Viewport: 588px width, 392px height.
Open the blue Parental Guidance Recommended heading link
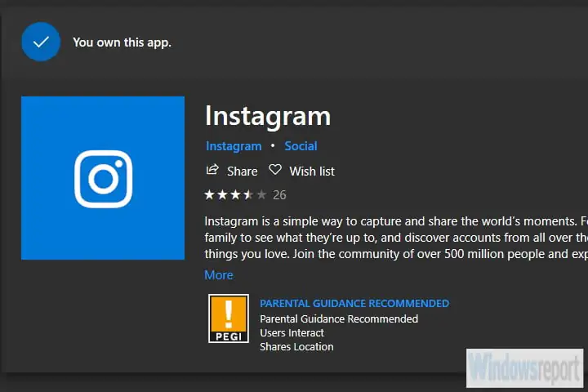[x=354, y=303]
